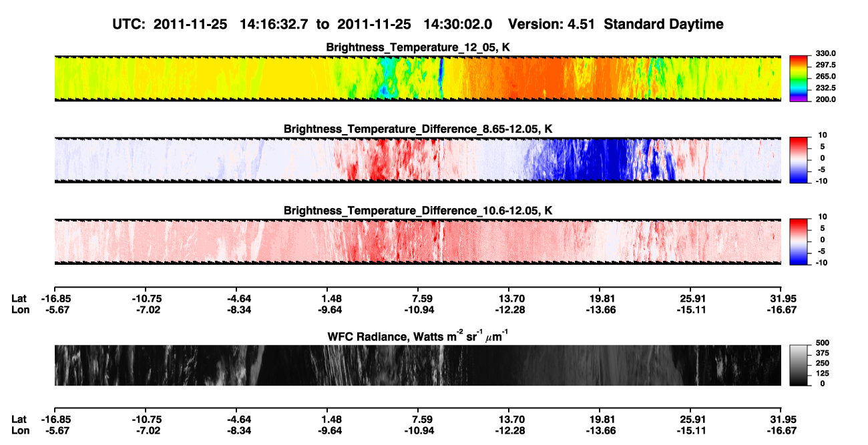This screenshot has width=868, height=445.
Task: Click 'Lat' label under the 10.6-12.05 panel
Action: click(19, 299)
